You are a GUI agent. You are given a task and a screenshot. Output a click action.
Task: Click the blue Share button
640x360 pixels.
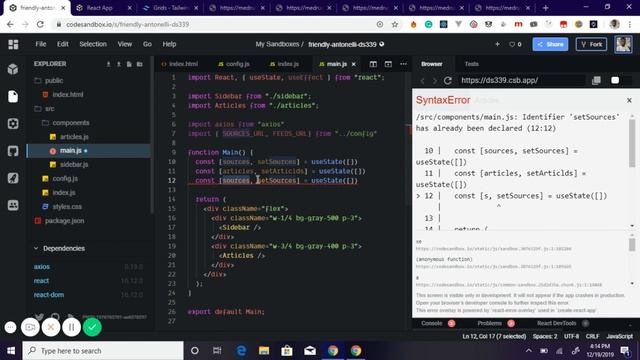(550, 44)
